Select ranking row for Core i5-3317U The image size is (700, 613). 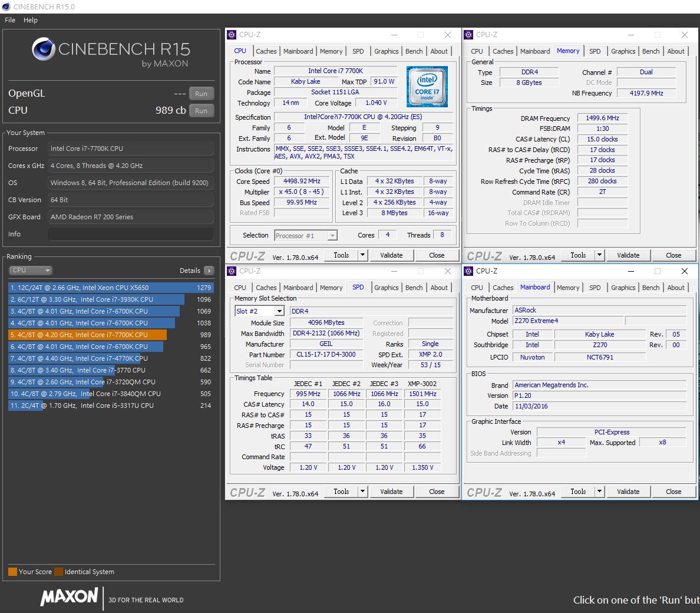[111, 406]
